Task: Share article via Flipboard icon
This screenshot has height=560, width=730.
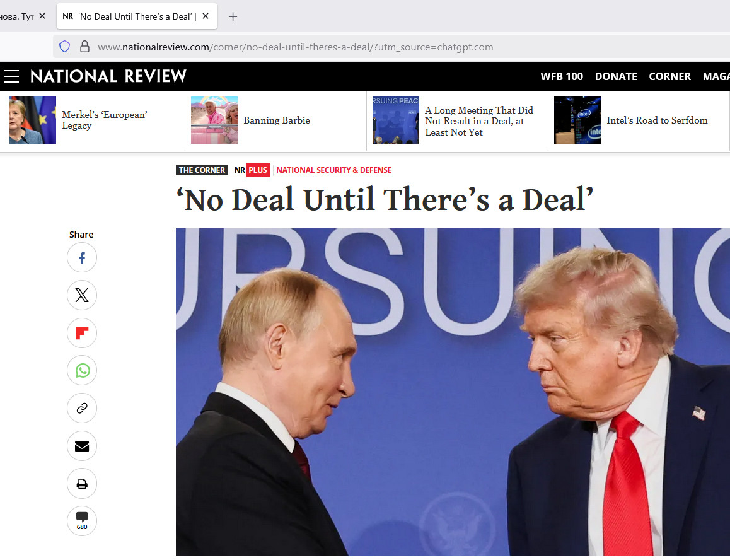Action: click(x=82, y=332)
